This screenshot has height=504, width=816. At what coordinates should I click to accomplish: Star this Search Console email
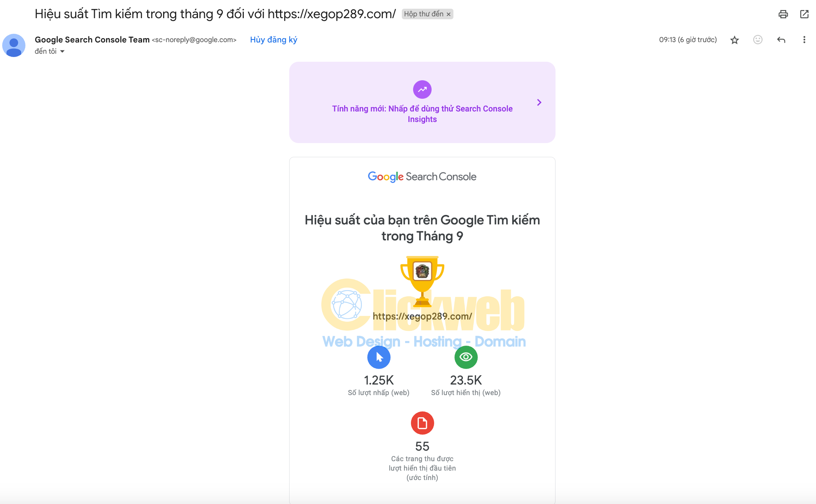(735, 40)
